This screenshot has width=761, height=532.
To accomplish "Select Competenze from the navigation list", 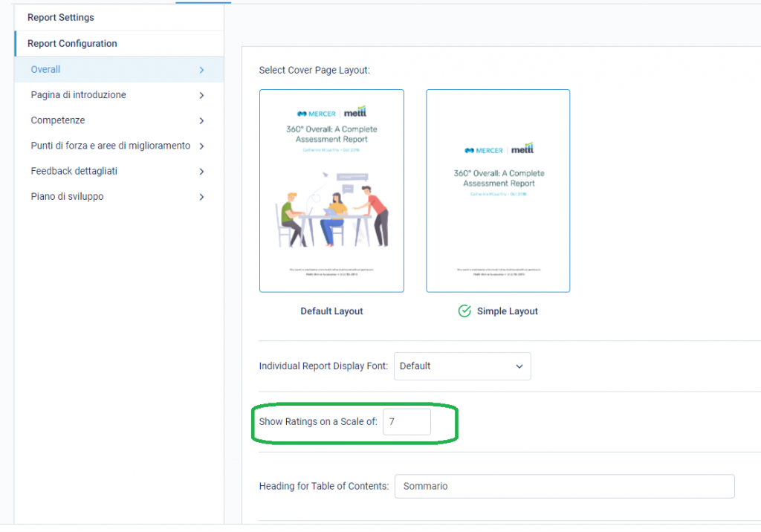I will 58,120.
